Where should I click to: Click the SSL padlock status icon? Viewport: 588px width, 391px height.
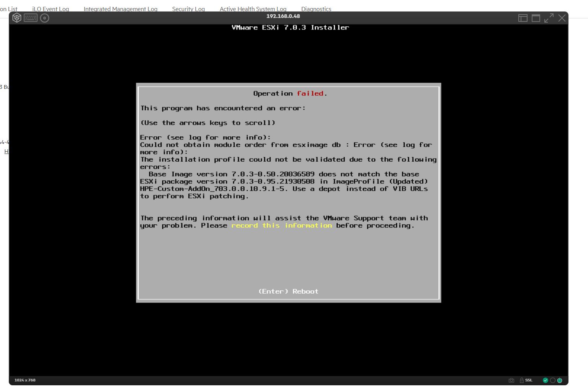[x=522, y=380]
